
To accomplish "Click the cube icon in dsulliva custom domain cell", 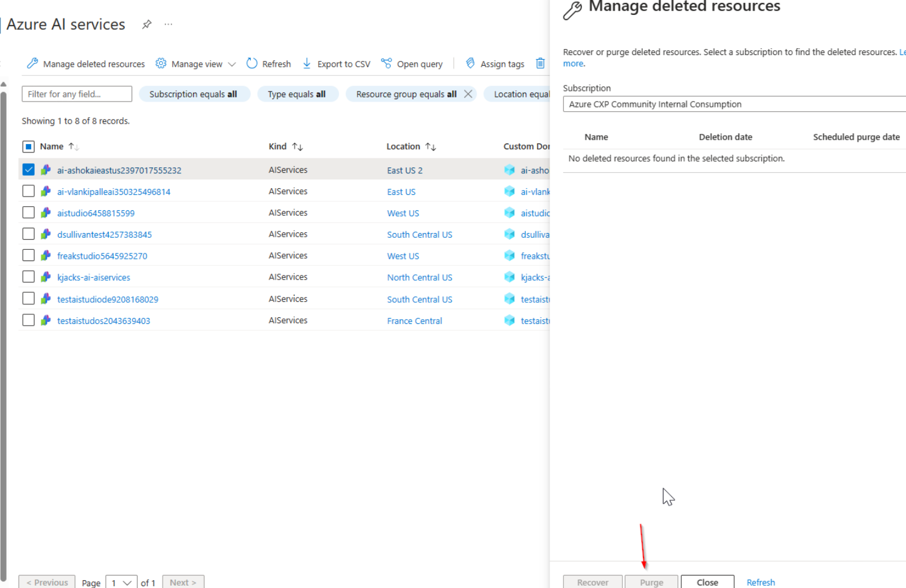I will 510,234.
